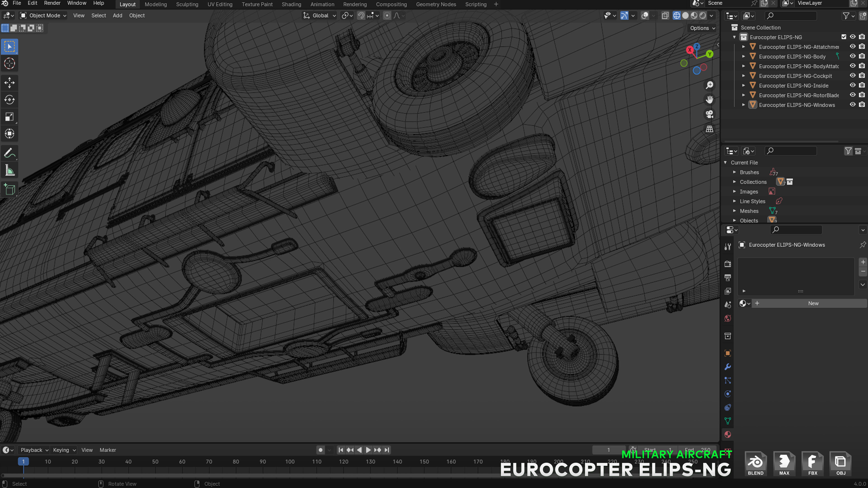Click the outliner search field
Image resolution: width=868 pixels, height=488 pixels.
[791, 16]
